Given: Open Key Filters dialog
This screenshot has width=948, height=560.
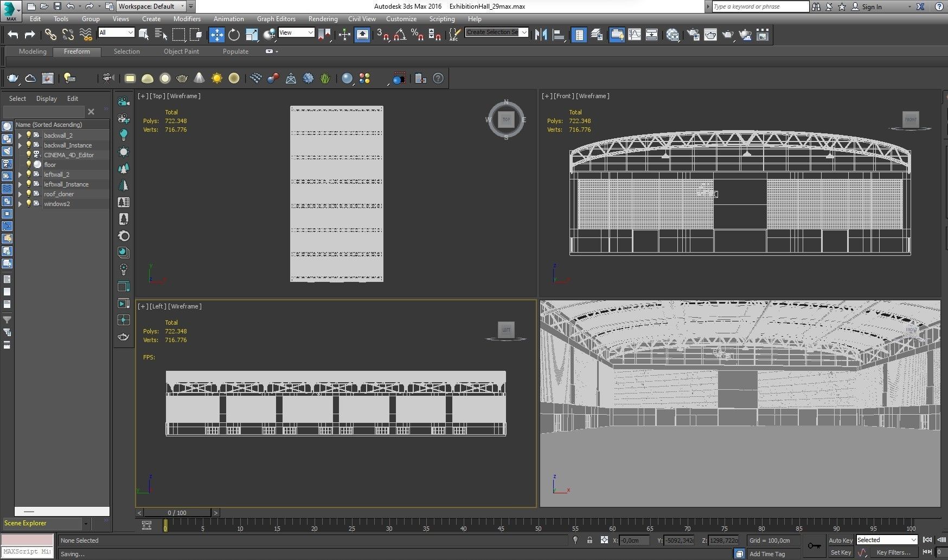Looking at the screenshot, I should coord(893,552).
